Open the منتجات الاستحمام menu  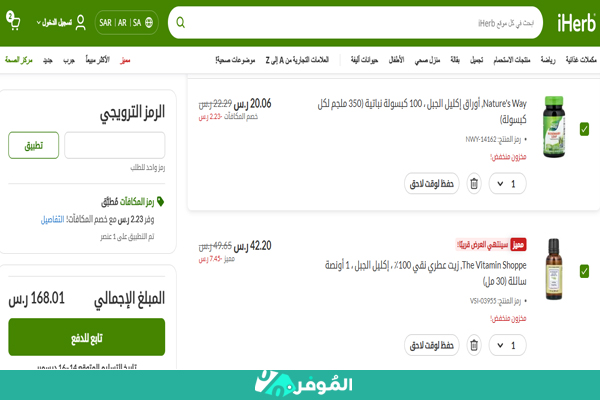click(512, 60)
